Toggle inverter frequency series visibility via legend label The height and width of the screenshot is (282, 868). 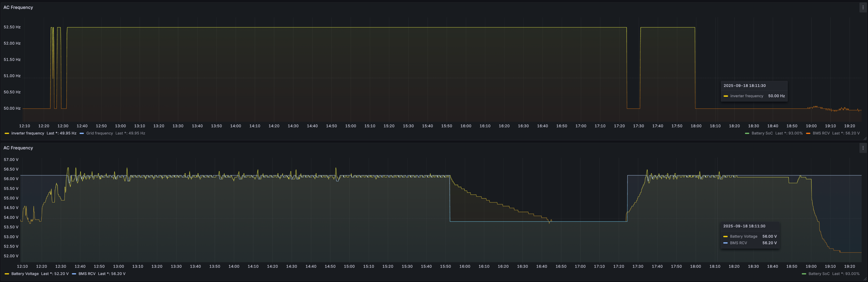pos(28,133)
